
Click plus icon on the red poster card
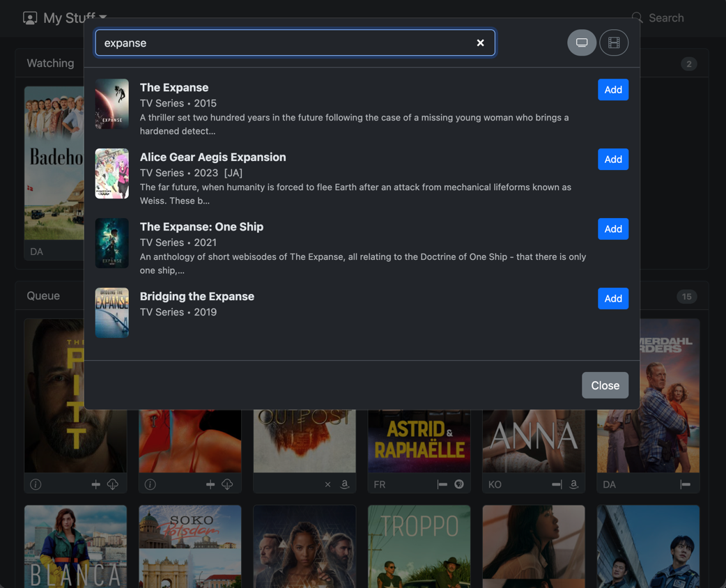click(x=210, y=484)
